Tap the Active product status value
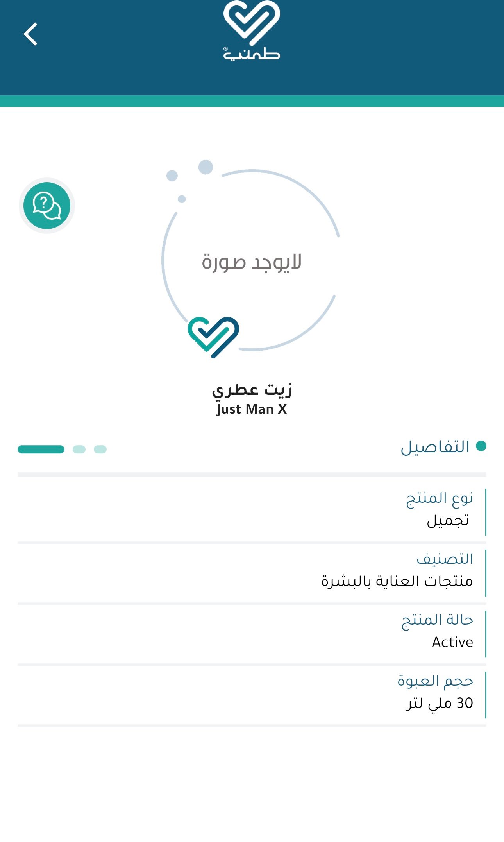The width and height of the screenshot is (504, 842). click(452, 642)
